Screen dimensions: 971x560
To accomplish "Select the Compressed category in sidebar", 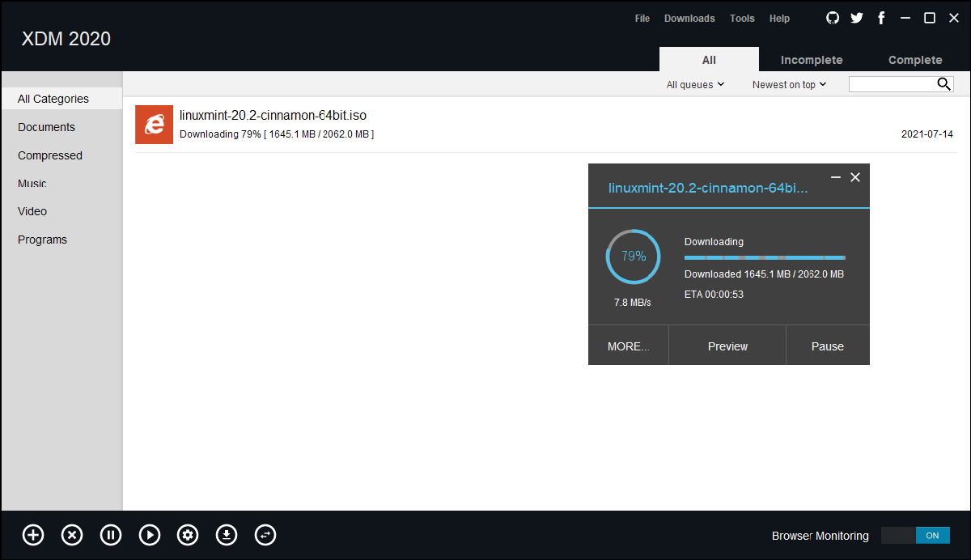I will pos(50,155).
